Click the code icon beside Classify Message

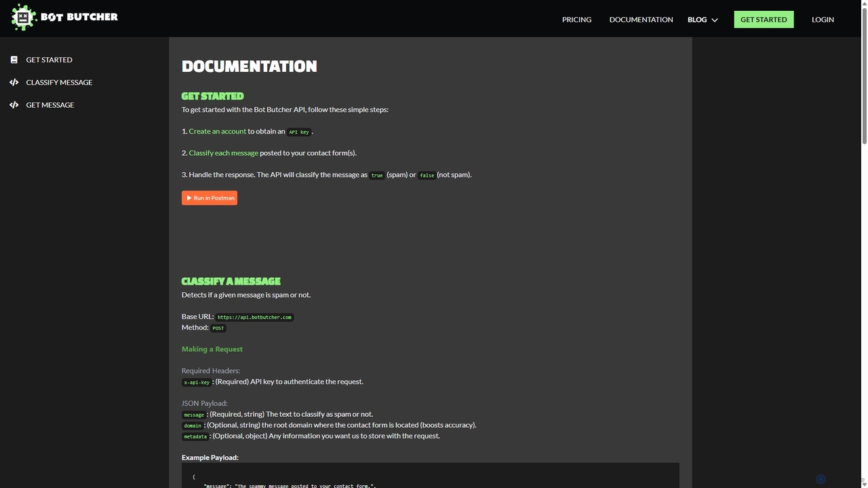14,82
